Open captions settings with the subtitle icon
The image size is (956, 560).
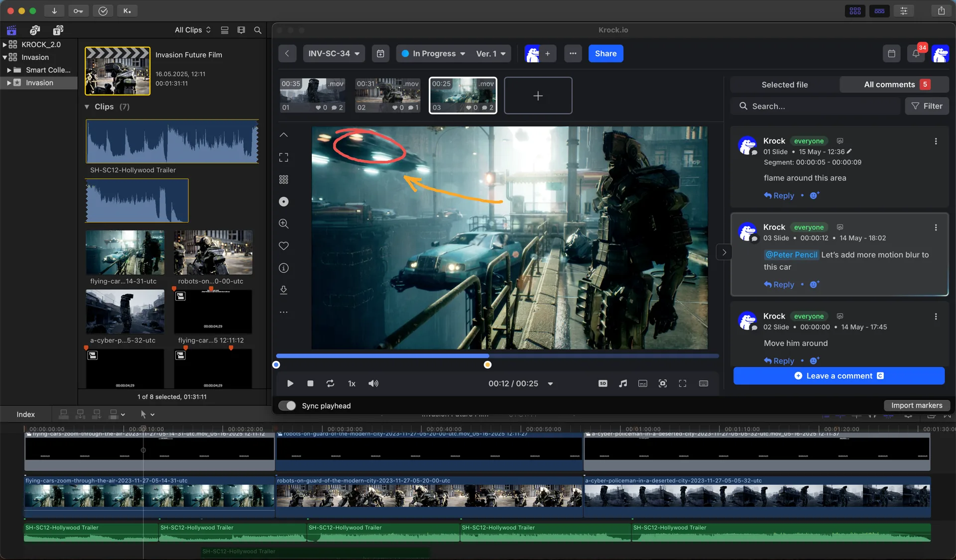[x=642, y=383]
